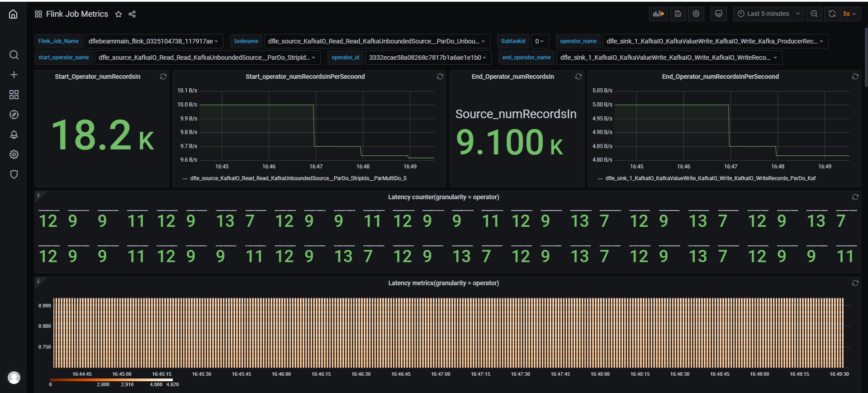Screen dimensions: 868x393
Task: Expand the start_operator_name variable dropdown
Action: pos(208,58)
